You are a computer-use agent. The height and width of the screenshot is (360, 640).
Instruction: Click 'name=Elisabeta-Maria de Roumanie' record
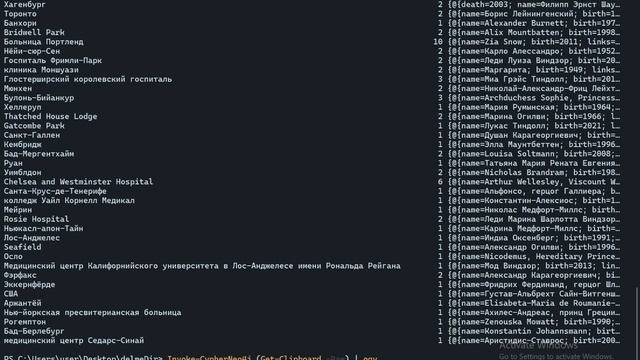coord(534,303)
